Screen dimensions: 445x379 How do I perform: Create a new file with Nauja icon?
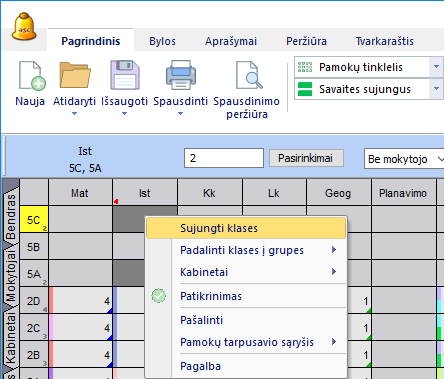[31, 76]
